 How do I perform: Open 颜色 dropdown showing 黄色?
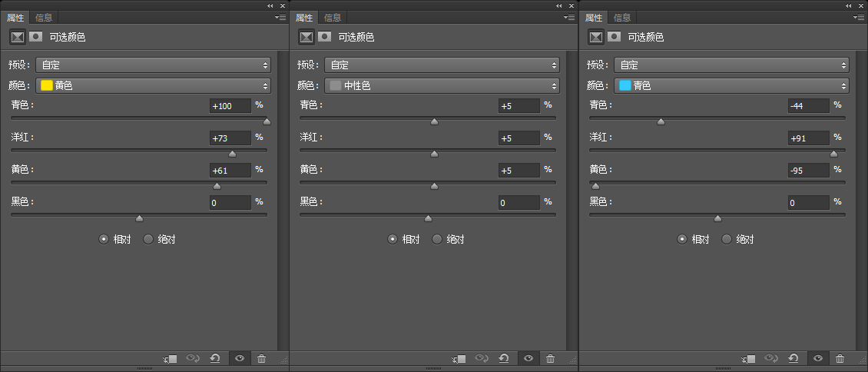(x=154, y=86)
